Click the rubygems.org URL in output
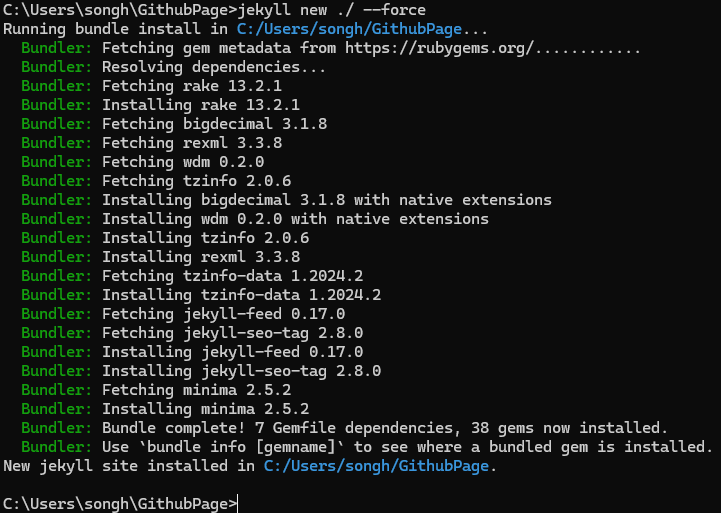Image resolution: width=721 pixels, height=513 pixels. click(440, 48)
